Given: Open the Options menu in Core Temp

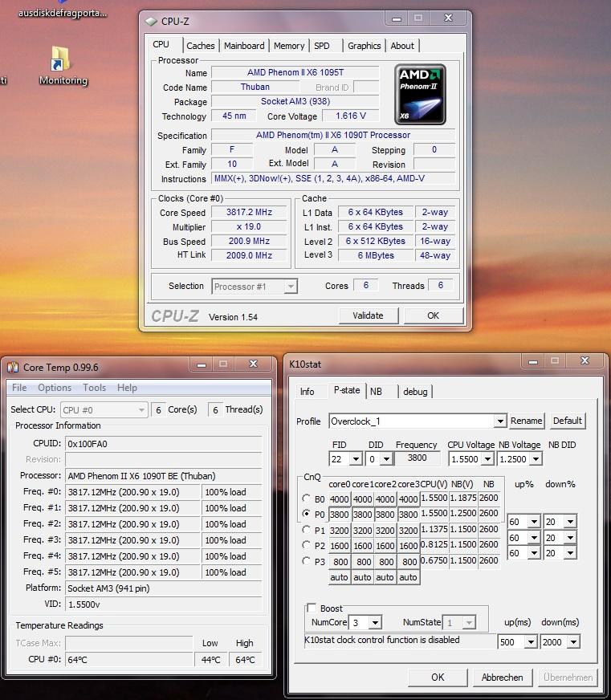Looking at the screenshot, I should [55, 388].
